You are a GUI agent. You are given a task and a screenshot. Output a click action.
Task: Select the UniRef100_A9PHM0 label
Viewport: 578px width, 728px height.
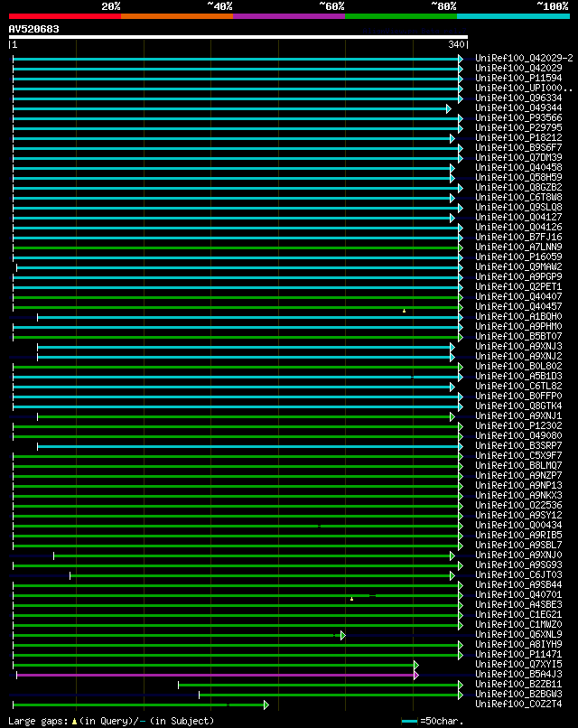coord(518,326)
